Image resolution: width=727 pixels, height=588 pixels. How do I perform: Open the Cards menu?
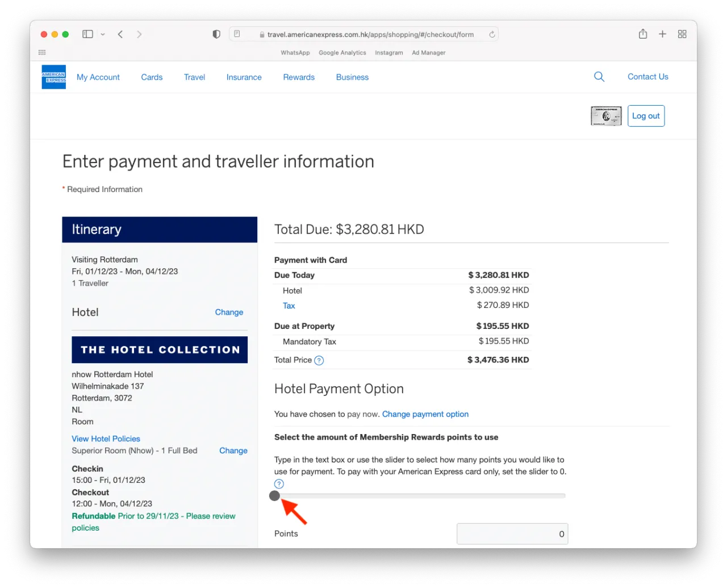(152, 77)
